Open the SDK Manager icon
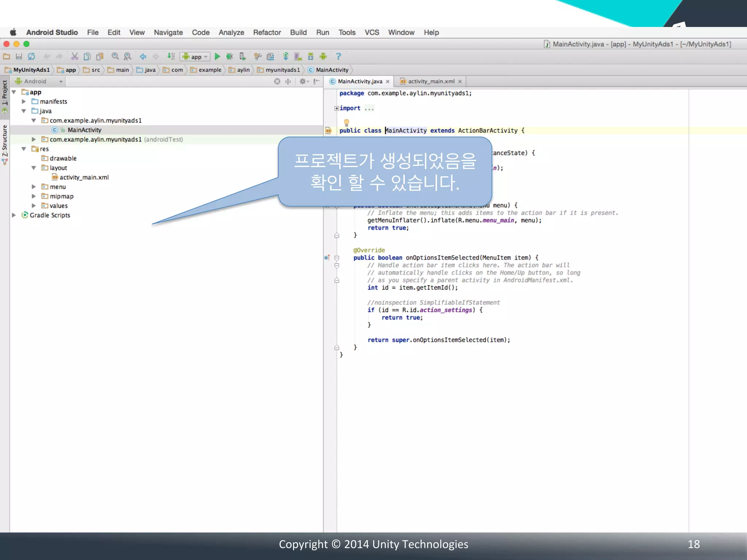 (x=311, y=57)
